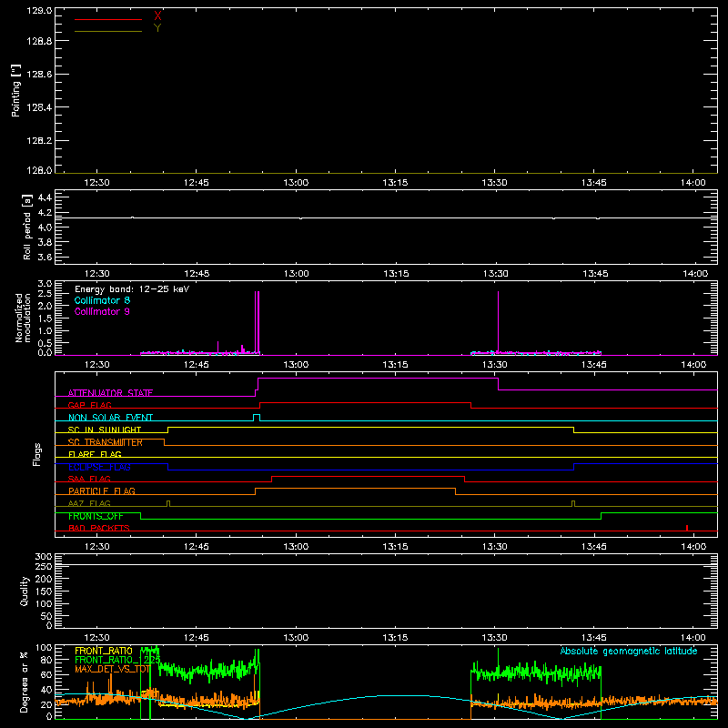The image size is (728, 728).
Task: Select the NON_SOLAR_EVENT flag label
Action: click(x=110, y=418)
